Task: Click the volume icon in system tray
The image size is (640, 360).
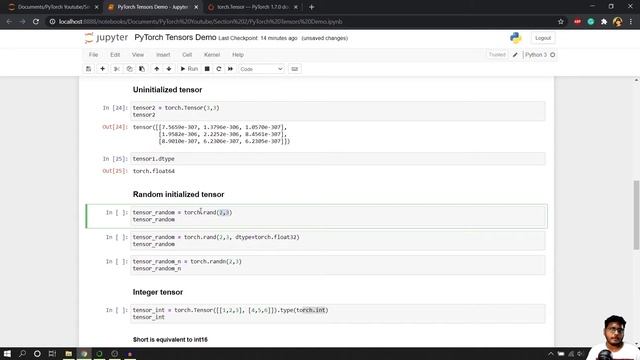Action: point(580,354)
